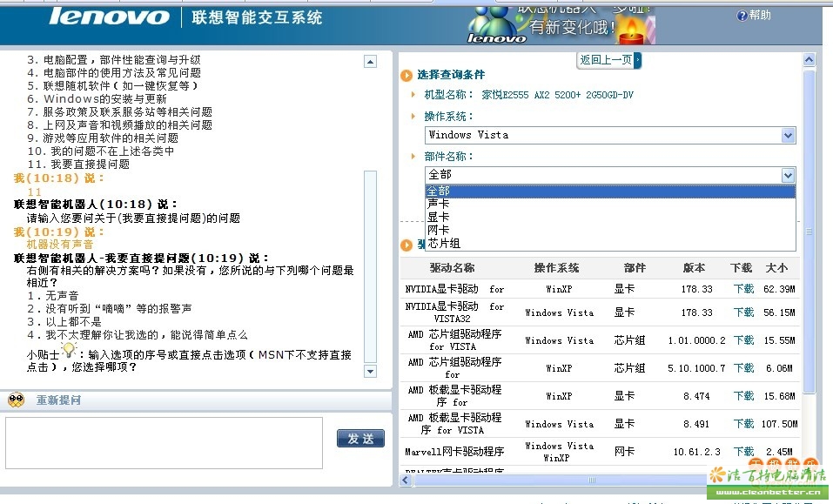Open the 部件名称 dropdown showing 全部
The height and width of the screenshot is (504, 833).
(610, 175)
